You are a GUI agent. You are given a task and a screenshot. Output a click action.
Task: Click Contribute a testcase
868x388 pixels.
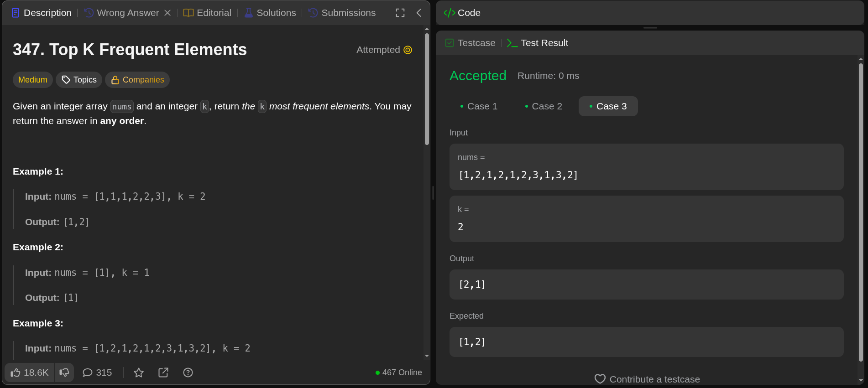pyautogui.click(x=647, y=379)
